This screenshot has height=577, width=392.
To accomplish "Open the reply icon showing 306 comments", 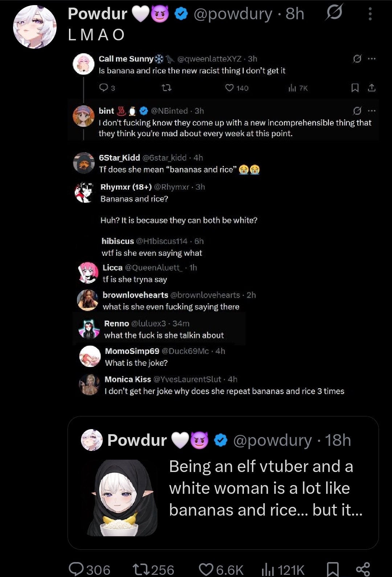I will pyautogui.click(x=90, y=569).
